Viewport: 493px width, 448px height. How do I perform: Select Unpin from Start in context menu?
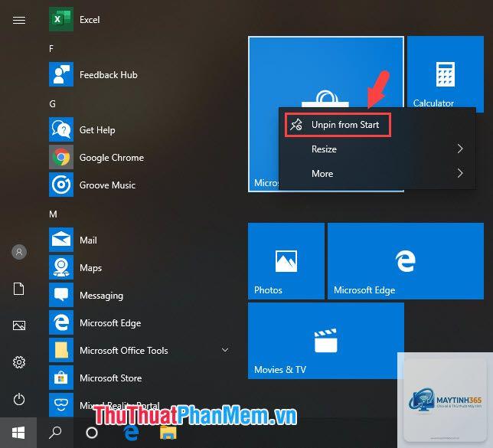coord(338,125)
